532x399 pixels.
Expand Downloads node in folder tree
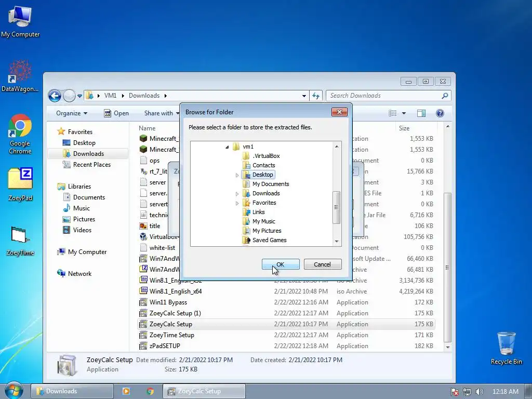click(x=237, y=194)
